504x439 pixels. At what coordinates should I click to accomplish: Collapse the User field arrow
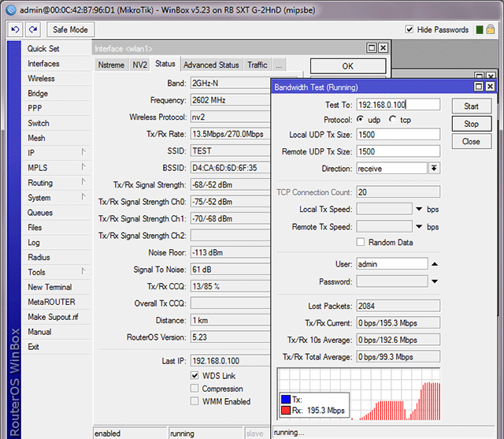pyautogui.click(x=435, y=264)
